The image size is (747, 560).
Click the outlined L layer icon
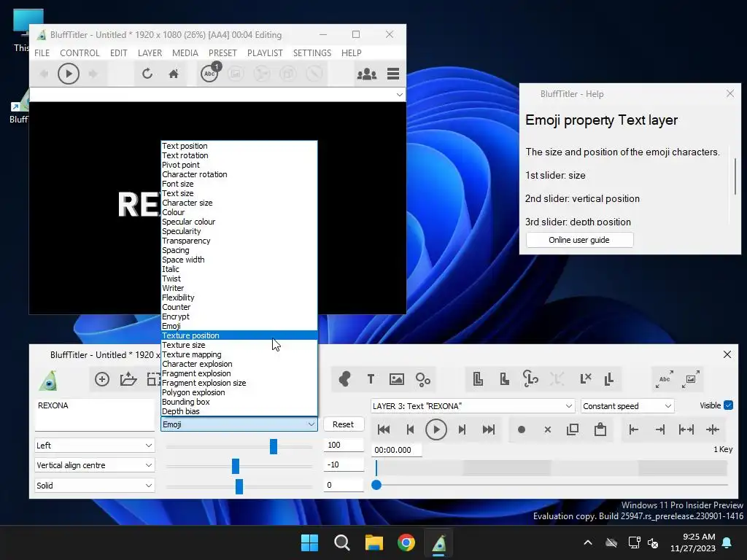point(478,379)
